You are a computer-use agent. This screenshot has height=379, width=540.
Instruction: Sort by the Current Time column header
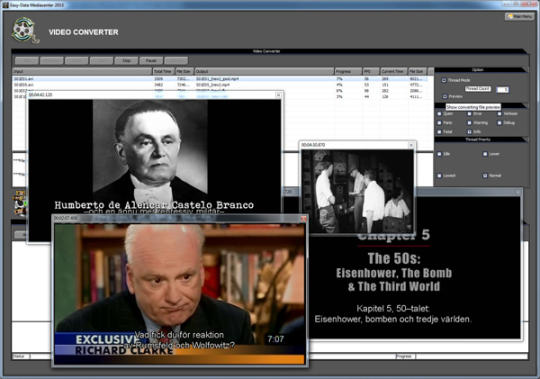click(x=393, y=71)
